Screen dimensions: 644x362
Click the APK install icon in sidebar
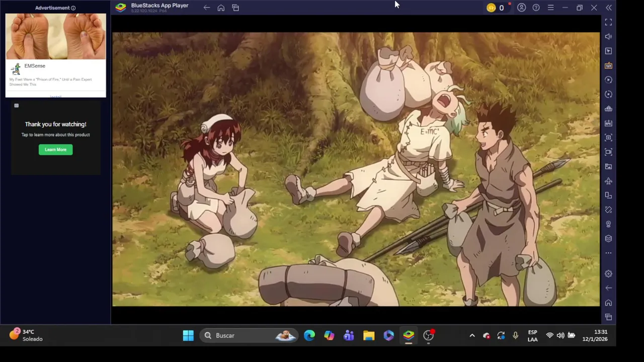click(608, 123)
